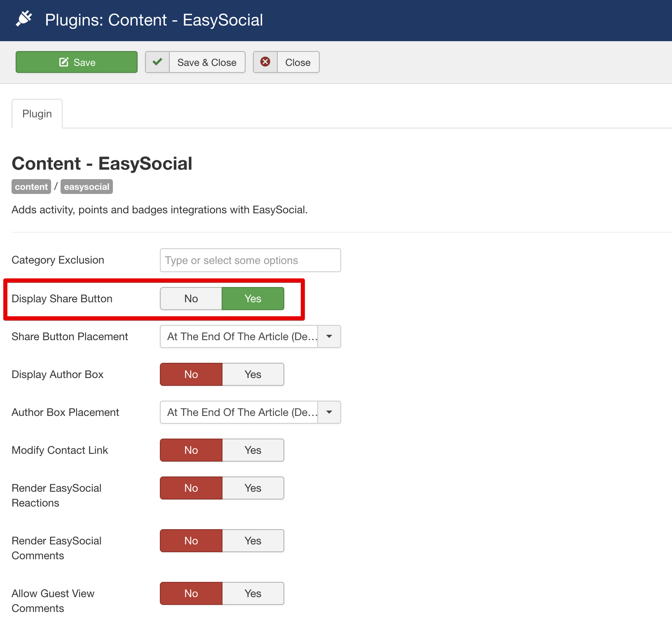Set Display Author Box to Yes

tap(253, 374)
